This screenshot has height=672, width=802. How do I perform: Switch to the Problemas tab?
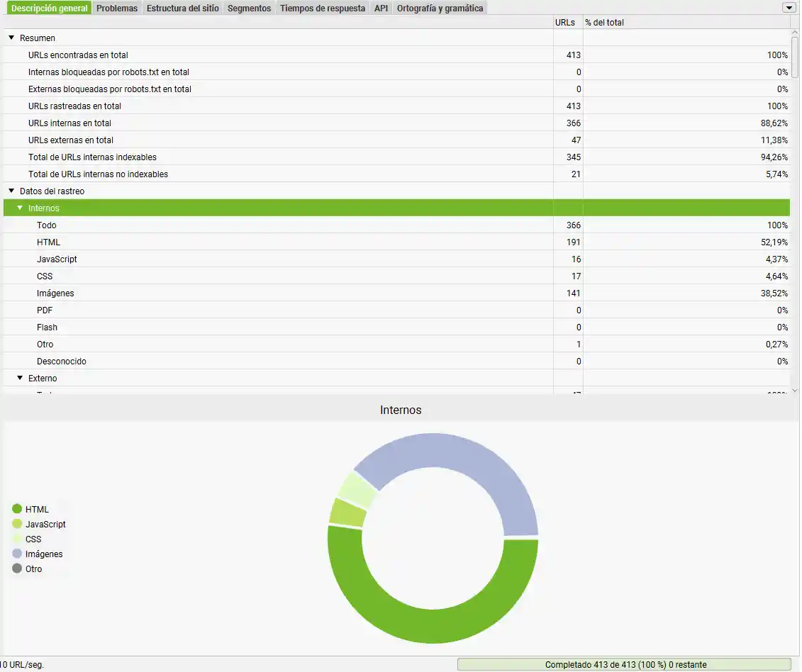click(x=117, y=9)
